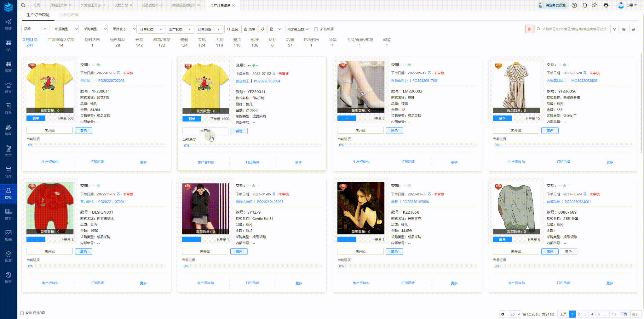Click the help question mark icon
Screen dimensions: 644x319
tap(574, 5)
